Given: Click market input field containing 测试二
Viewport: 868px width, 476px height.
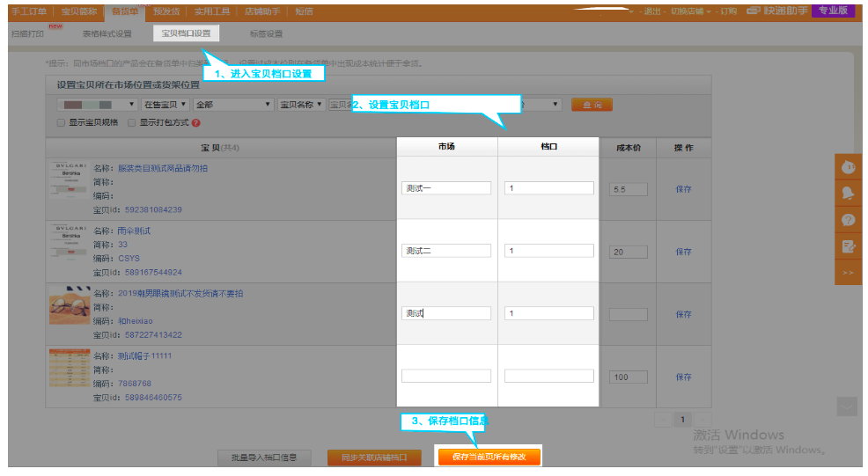Looking at the screenshot, I should pyautogui.click(x=445, y=252).
